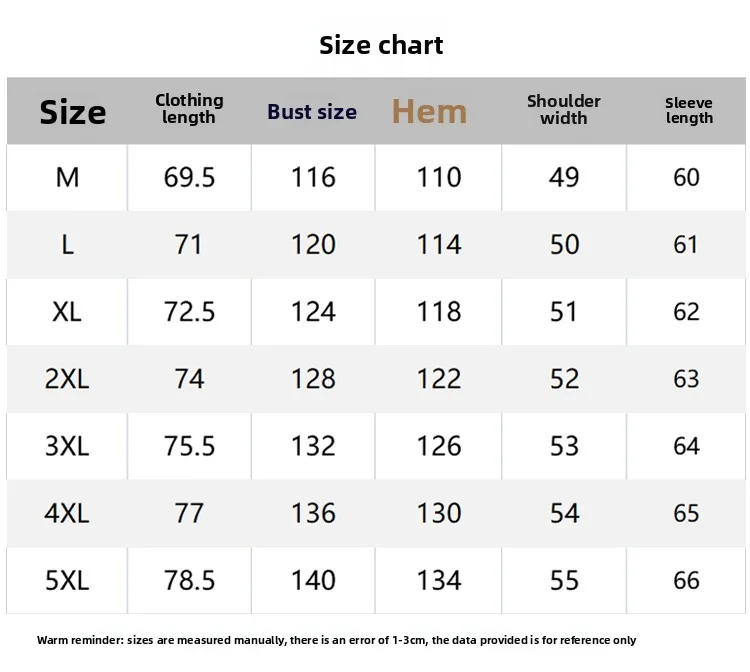Viewport: 750px width, 672px height.
Task: Select the L size row label
Action: coord(67,244)
